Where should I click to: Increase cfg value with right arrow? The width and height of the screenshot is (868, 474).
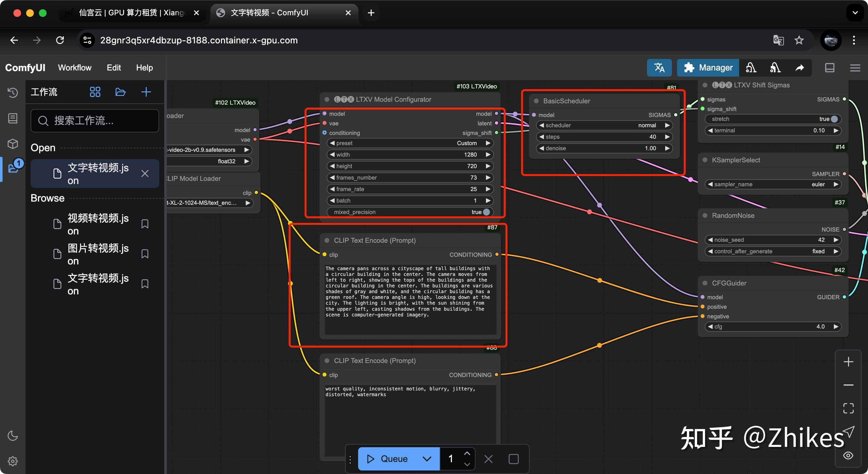click(x=836, y=327)
